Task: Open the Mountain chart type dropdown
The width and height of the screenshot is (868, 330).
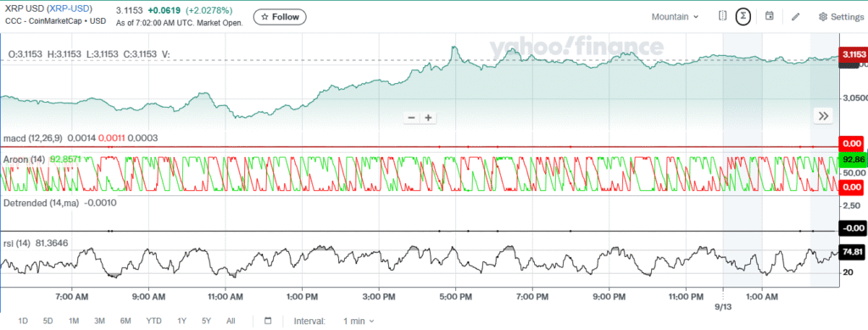Action: 675,17
